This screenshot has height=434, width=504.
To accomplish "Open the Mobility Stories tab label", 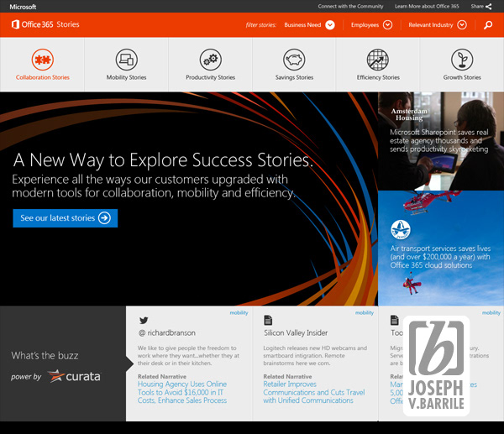I will (126, 77).
